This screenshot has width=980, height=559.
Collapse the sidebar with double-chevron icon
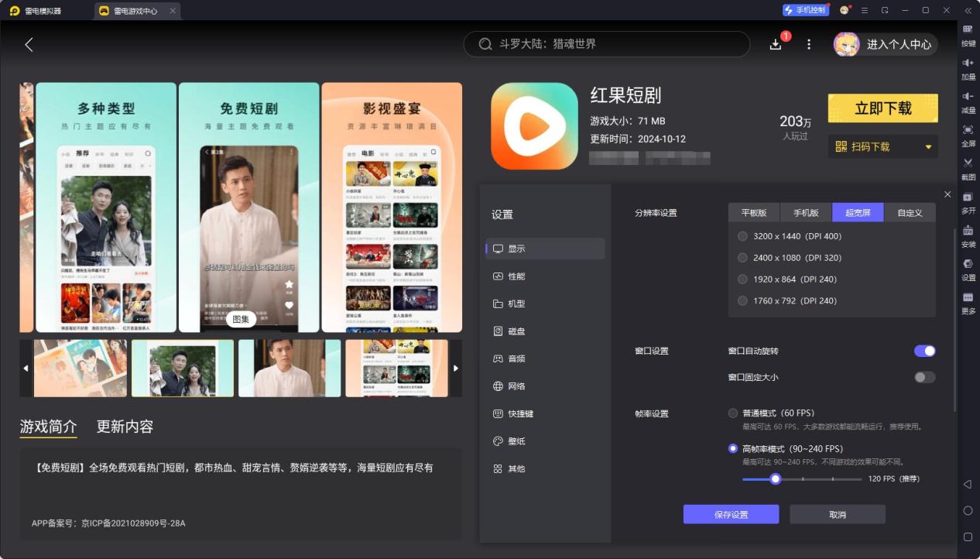pos(968,10)
